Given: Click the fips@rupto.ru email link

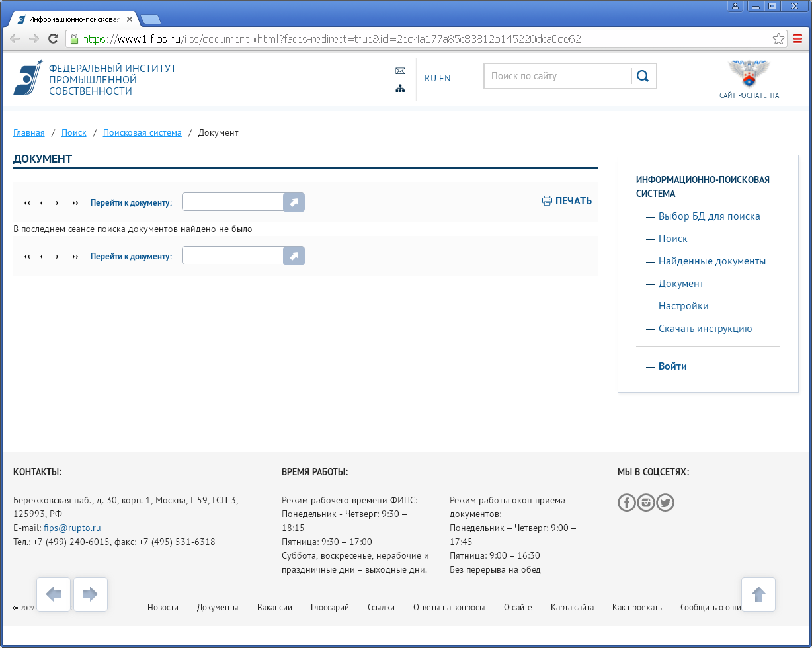Looking at the screenshot, I should tap(72, 528).
